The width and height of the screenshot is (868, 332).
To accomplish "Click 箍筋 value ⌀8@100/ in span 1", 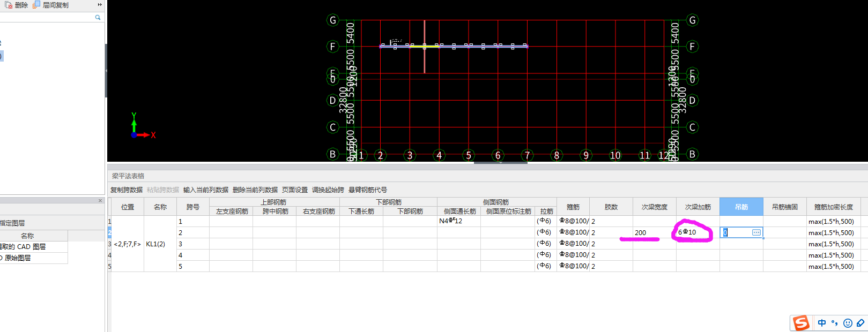I will (574, 221).
